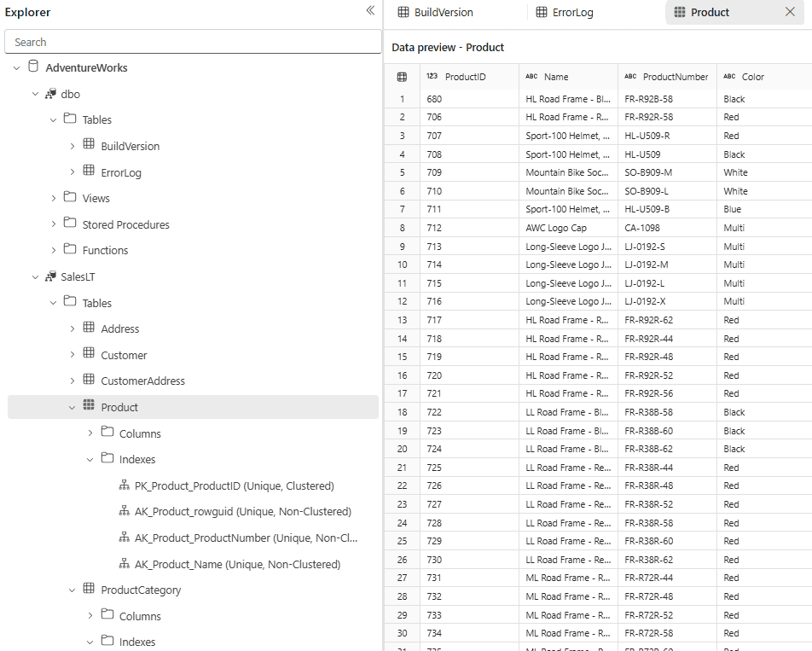Expand the Customer table node

click(72, 355)
